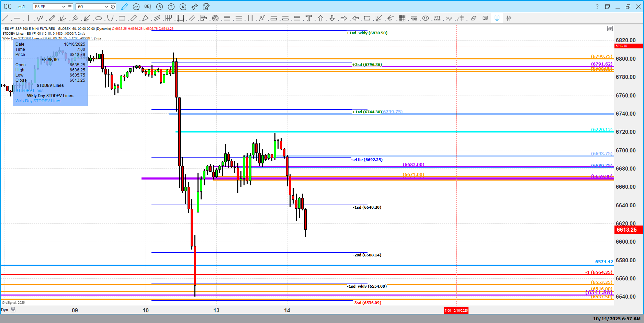Viewport: 644px width, 323px height.
Task: Open the ES #F symbol dropdown
Action: 64,7
